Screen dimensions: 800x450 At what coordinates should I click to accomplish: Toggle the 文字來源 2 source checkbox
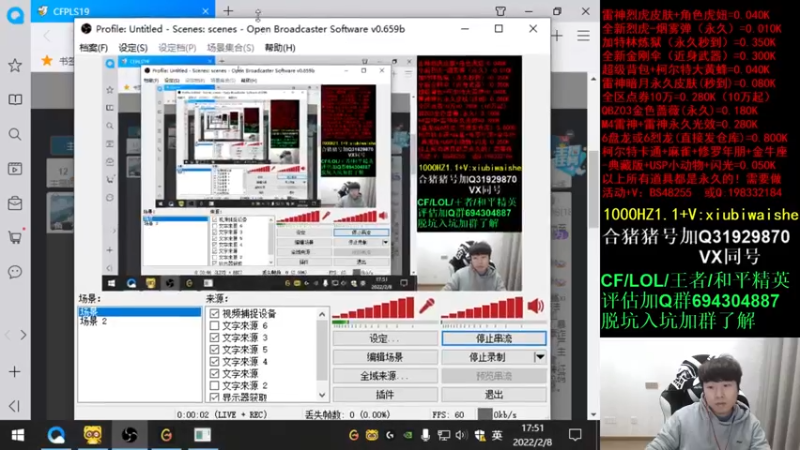(214, 385)
